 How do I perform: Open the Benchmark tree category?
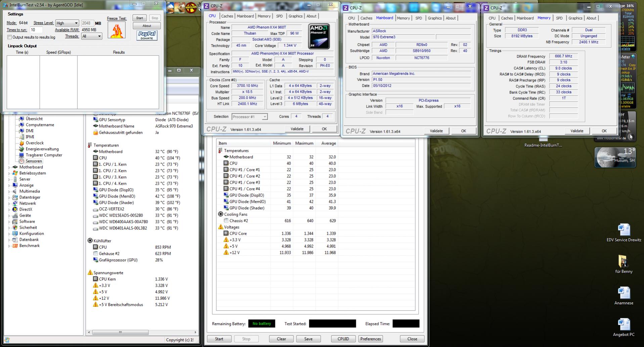[x=30, y=246]
